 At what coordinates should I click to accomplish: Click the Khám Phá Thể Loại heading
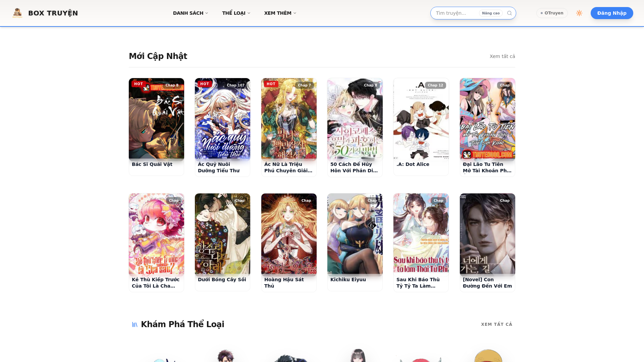[182, 324]
